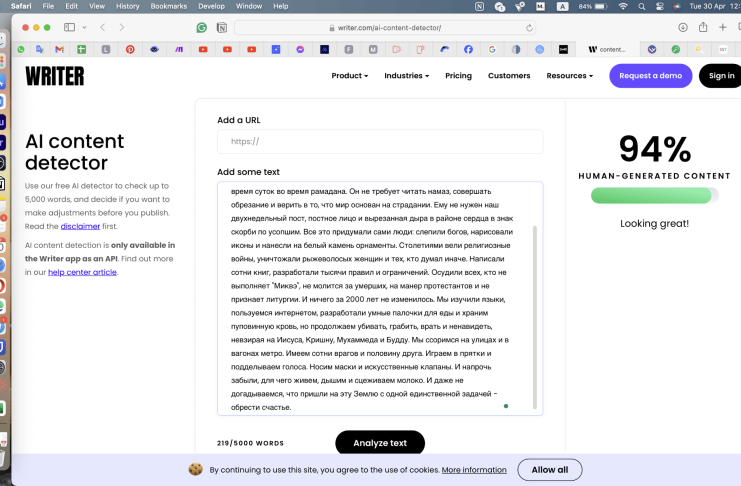Switch to the Writer content tab
This screenshot has height=486, width=741.
pyautogui.click(x=607, y=49)
